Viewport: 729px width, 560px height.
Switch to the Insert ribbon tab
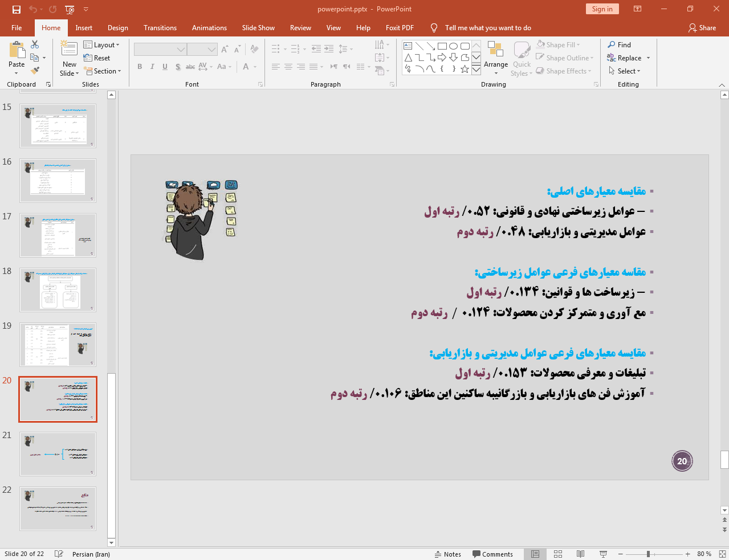tap(83, 27)
